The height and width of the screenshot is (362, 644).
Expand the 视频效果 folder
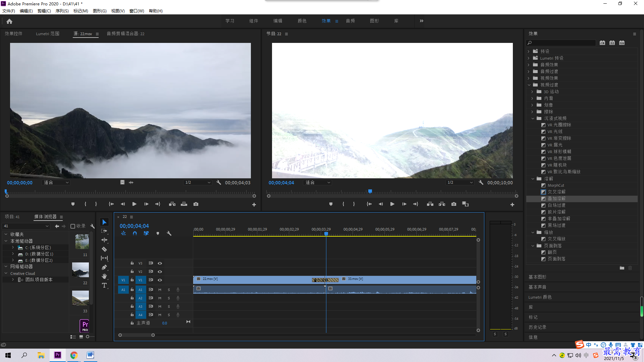(529, 78)
